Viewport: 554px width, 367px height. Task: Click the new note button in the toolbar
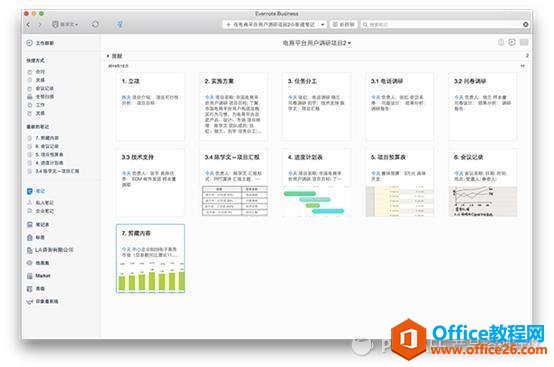click(x=271, y=24)
